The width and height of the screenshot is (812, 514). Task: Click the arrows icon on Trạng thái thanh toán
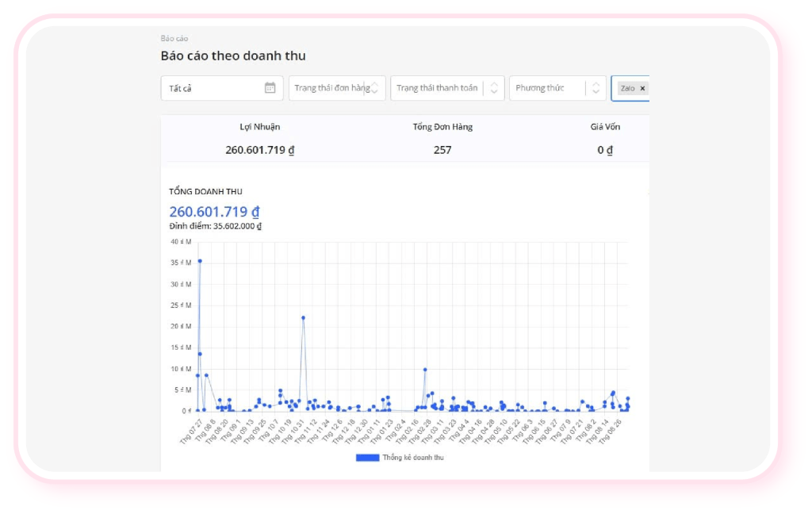pyautogui.click(x=494, y=88)
